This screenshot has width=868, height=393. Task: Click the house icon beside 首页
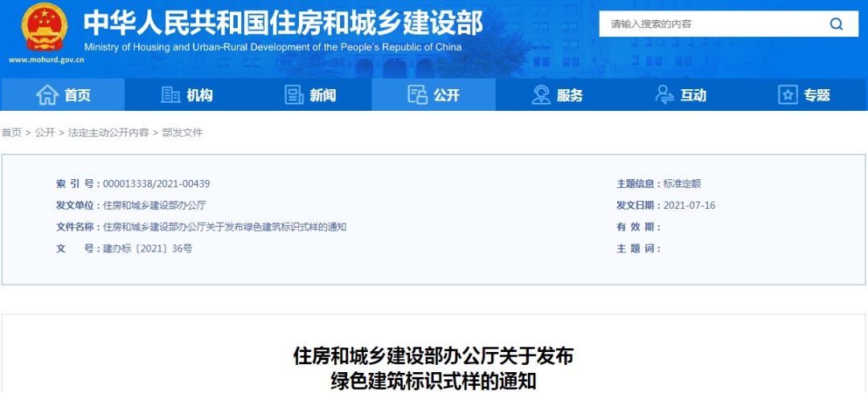47,95
